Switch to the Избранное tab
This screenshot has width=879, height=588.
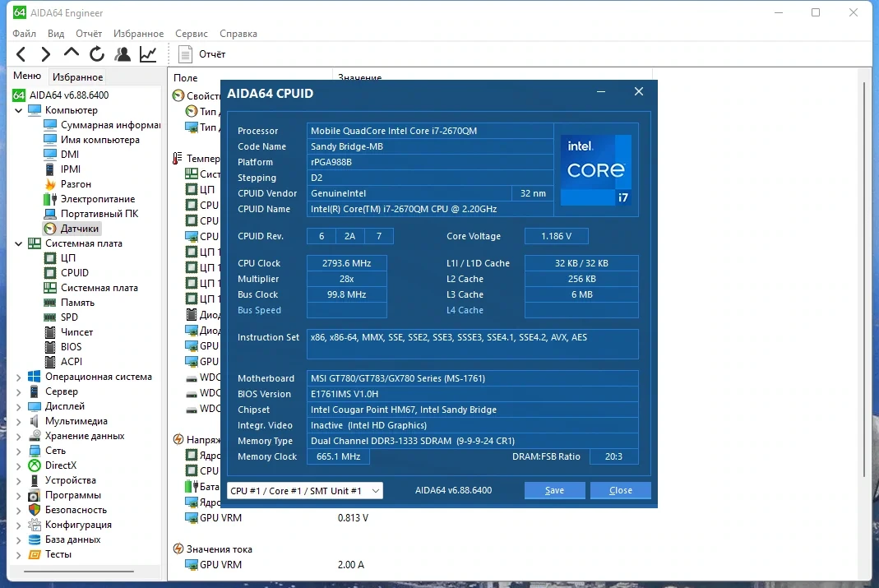pos(77,76)
